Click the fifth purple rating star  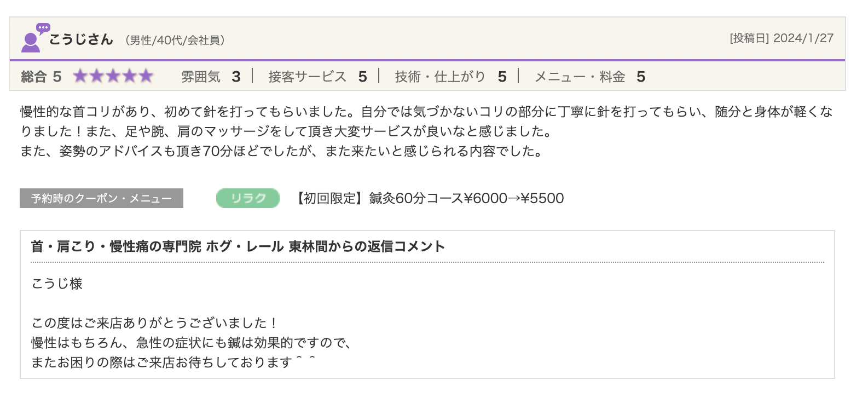(146, 76)
